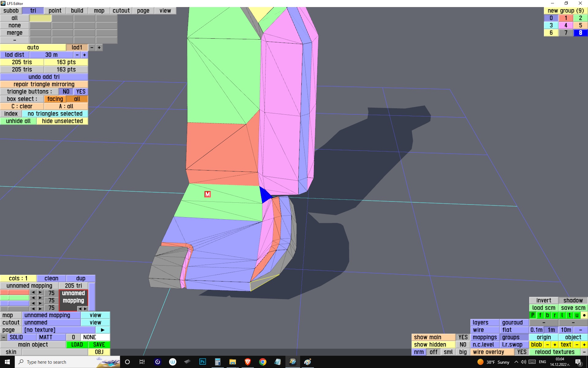Image resolution: width=588 pixels, height=368 pixels.
Task: Switch to the point tab
Action: point(55,11)
